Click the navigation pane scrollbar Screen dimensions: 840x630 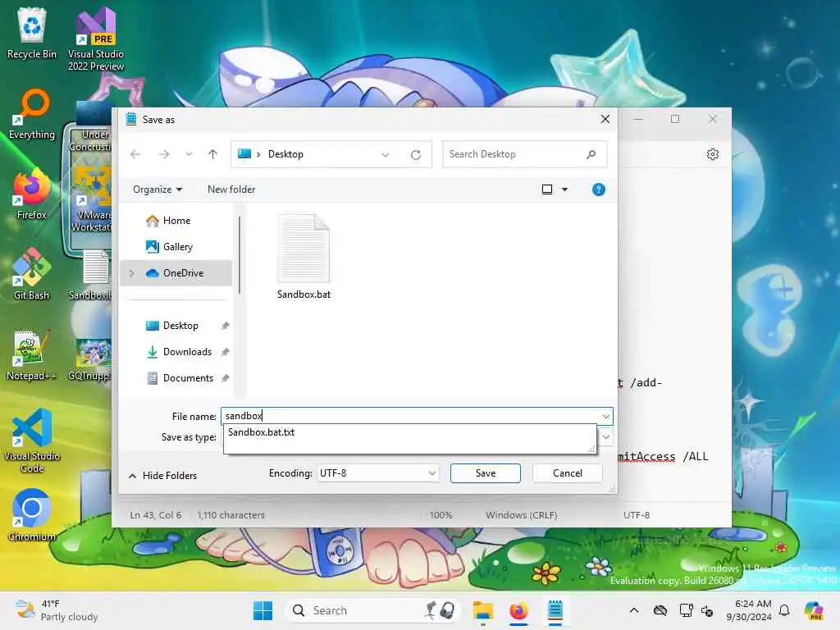[239, 255]
